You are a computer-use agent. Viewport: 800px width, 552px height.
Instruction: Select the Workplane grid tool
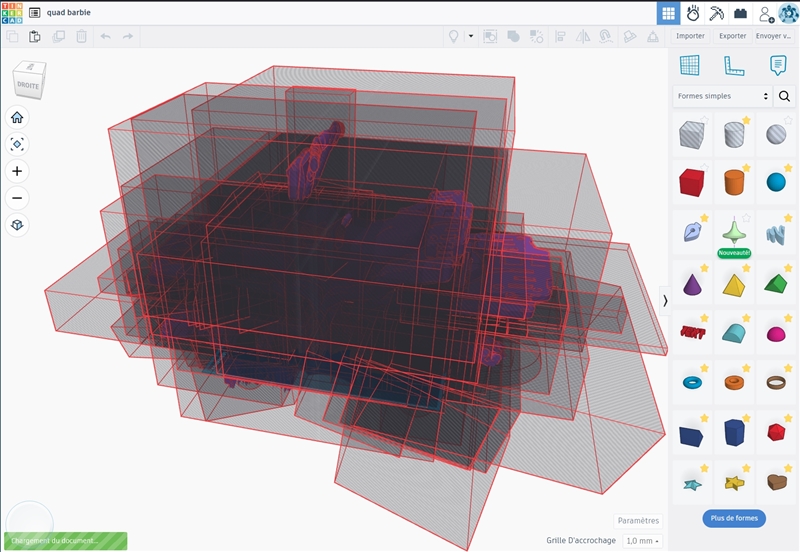coord(689,66)
